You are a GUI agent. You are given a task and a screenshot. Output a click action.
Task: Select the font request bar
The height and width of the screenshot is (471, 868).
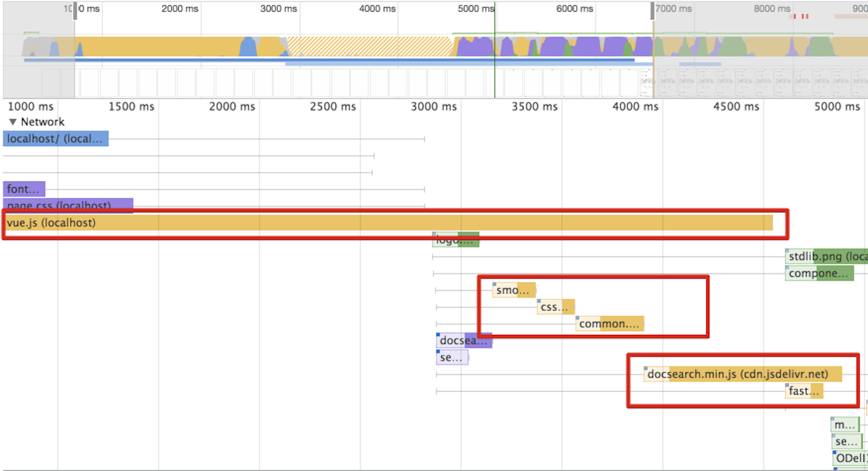pyautogui.click(x=24, y=189)
